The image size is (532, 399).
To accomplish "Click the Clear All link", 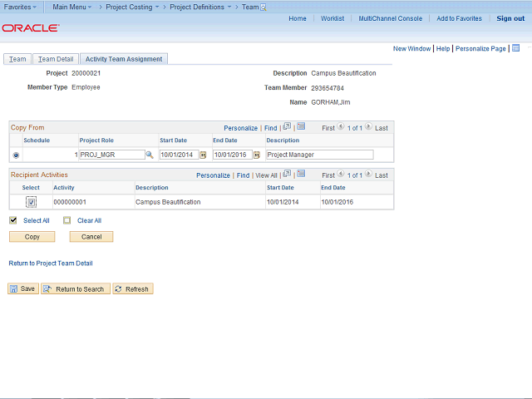I will tap(89, 220).
